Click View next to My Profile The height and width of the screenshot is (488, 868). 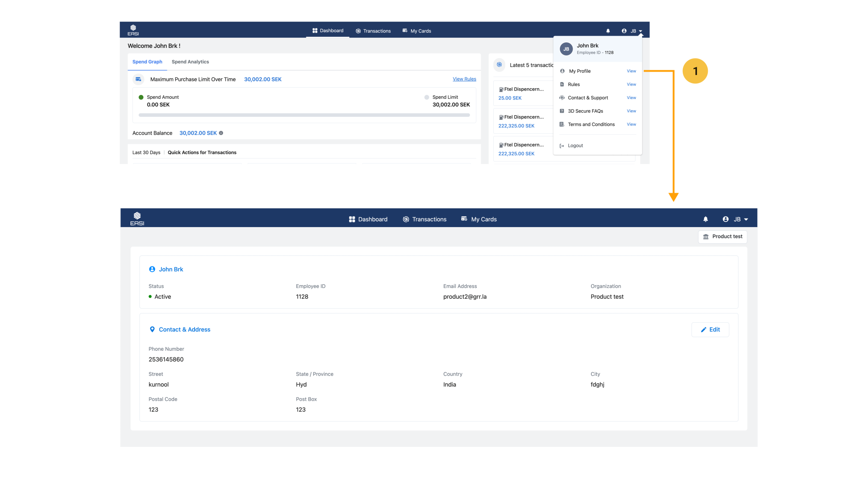coord(631,71)
